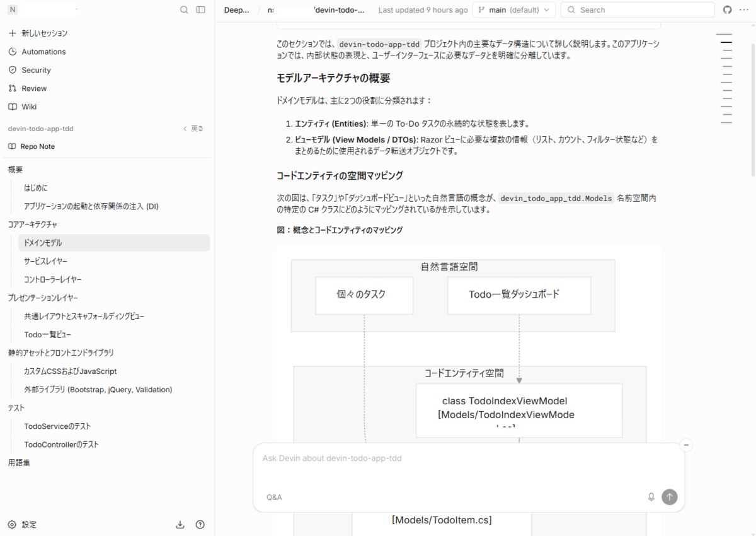Image resolution: width=756 pixels, height=536 pixels.
Task: Click the class TodoIndexViewModel diagram node
Action: click(x=519, y=411)
